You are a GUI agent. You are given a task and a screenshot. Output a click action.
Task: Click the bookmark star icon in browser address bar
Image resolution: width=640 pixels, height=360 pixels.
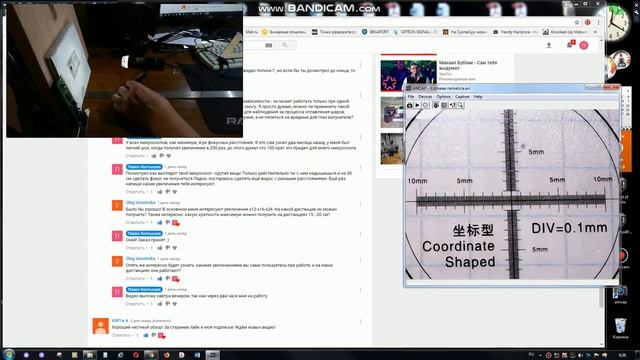click(x=577, y=22)
